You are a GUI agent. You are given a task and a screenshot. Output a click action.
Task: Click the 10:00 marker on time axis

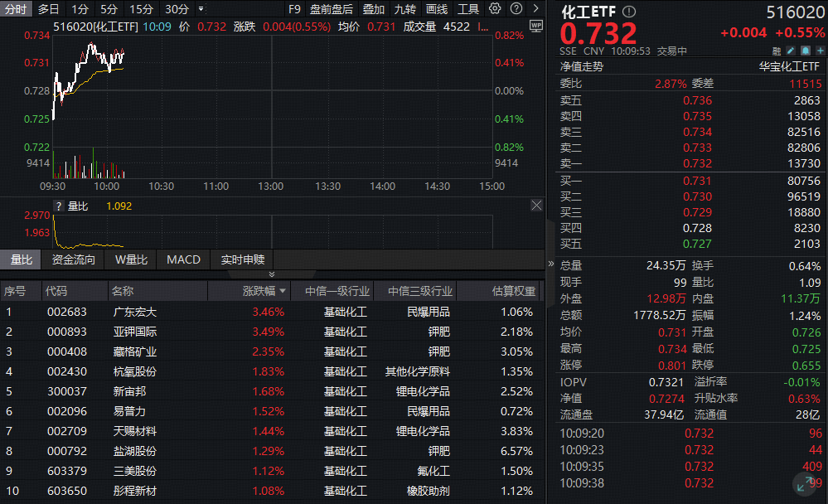tap(106, 186)
